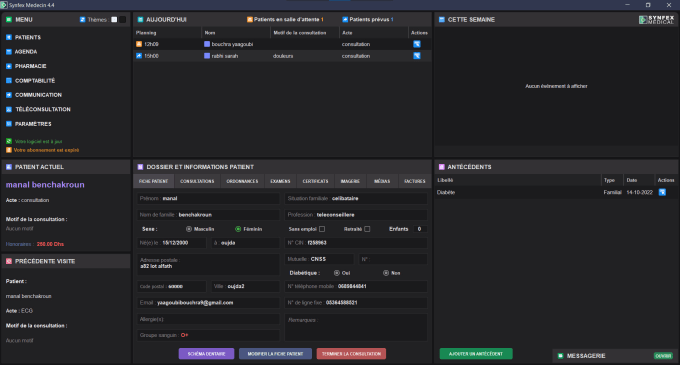Click the patient name manal benchakroun
680x365 pixels.
[x=45, y=185]
